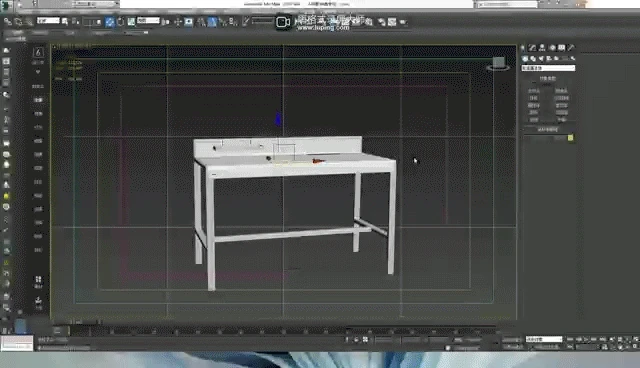The height and width of the screenshot is (368, 640).
Task: Expand the primitives type dropdown in Create panel
Action: [548, 68]
